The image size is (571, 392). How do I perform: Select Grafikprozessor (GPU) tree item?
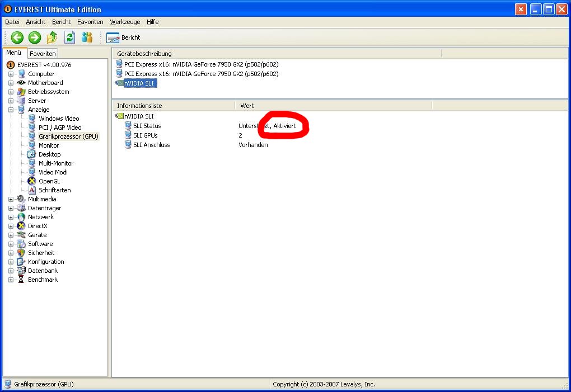coord(68,137)
